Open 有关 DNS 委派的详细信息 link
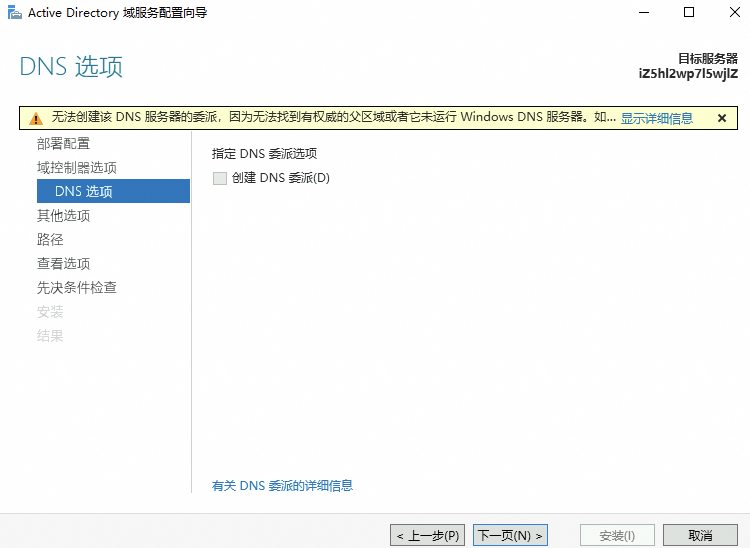This screenshot has width=750, height=548. pyautogui.click(x=282, y=485)
